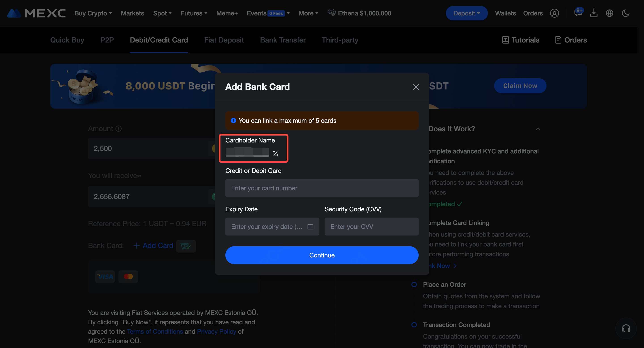Open Privacy Policy link

216,331
